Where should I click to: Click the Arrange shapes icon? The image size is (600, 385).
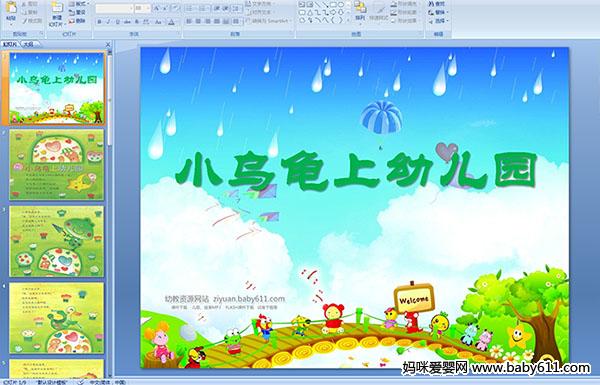click(360, 11)
